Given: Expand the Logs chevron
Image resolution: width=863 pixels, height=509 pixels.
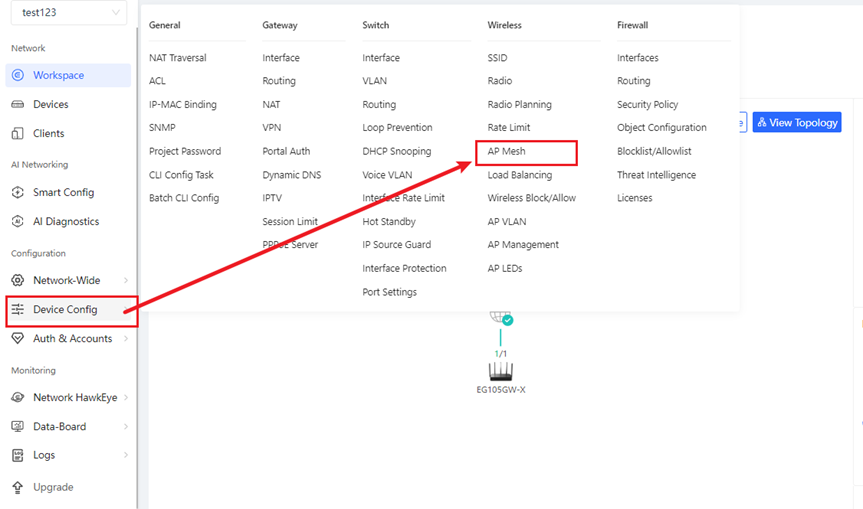Looking at the screenshot, I should 125,455.
